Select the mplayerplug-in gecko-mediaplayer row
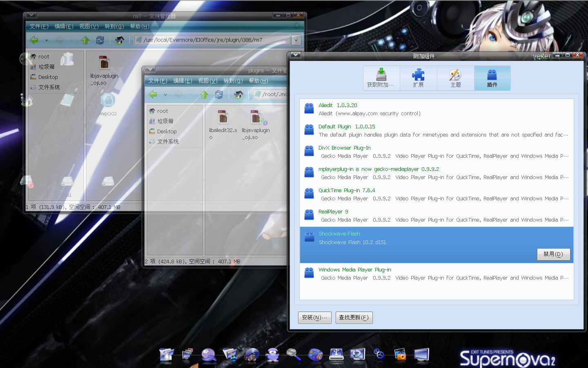The image size is (588, 368). point(437,173)
